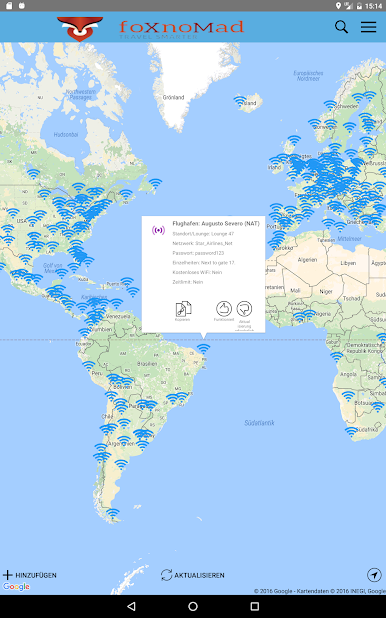386x618 pixels.
Task: Tap the thumbs-up Funktioniert icon
Action: click(224, 309)
